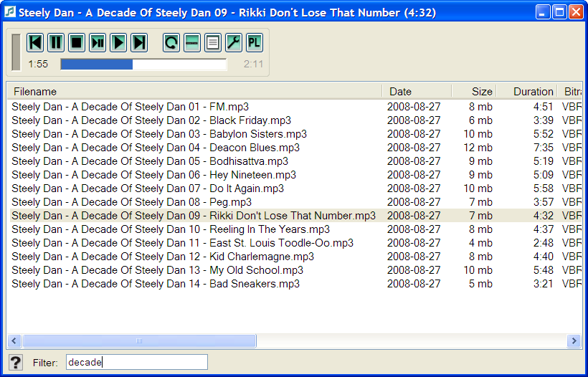
Task: Click the 3:21 duration of Bad Sneakers
Action: (x=544, y=284)
